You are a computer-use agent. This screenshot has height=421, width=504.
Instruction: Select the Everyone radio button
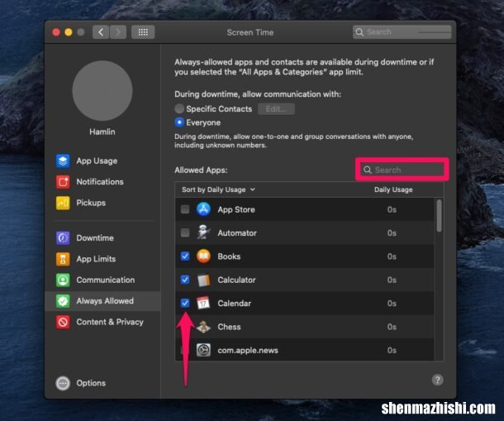[179, 122]
